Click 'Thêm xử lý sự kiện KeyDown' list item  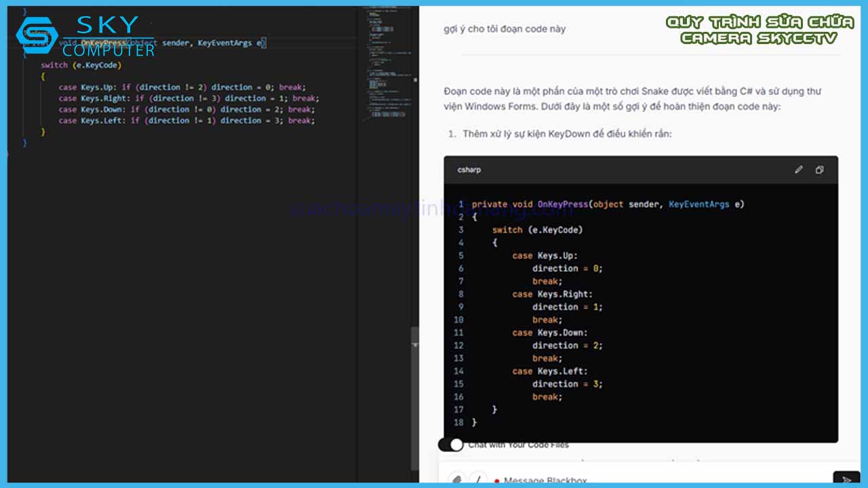click(567, 134)
